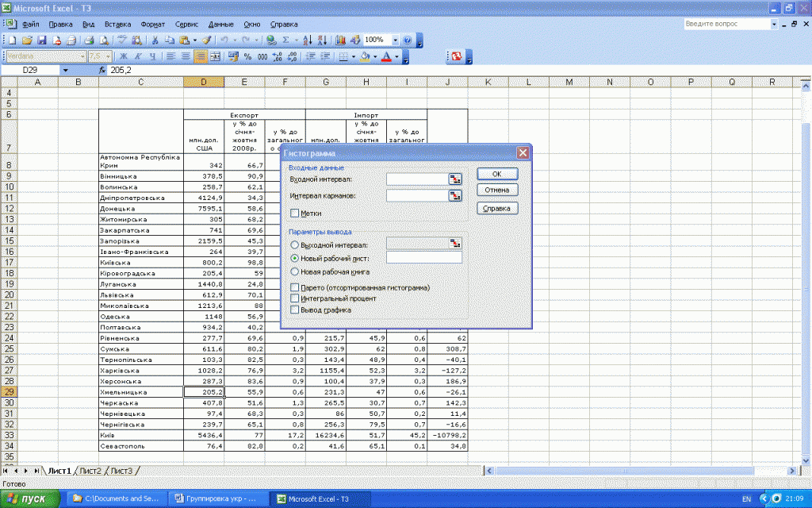Screen dimensions: 812x508
Task: Expand the AutoSum dropdown arrow
Action: click(x=297, y=40)
